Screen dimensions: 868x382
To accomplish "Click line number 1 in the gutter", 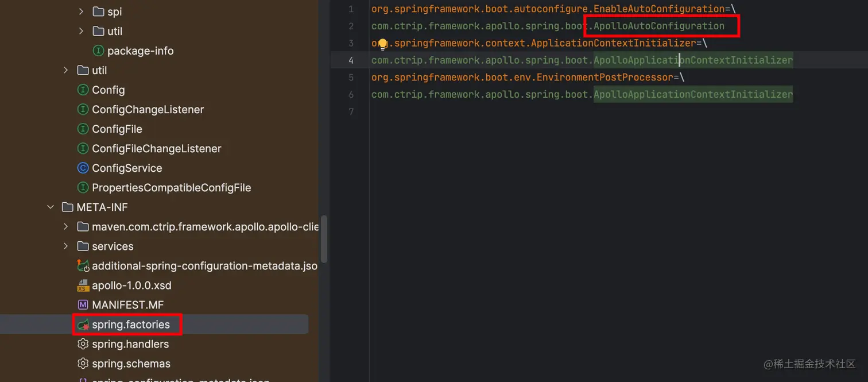I will click(351, 9).
